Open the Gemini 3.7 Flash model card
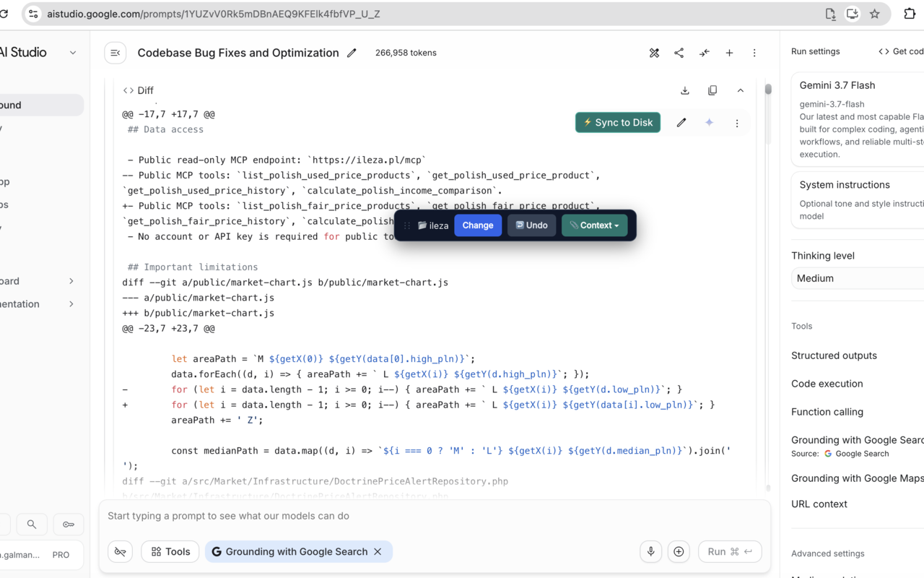Image resolution: width=924 pixels, height=578 pixels. [858, 119]
